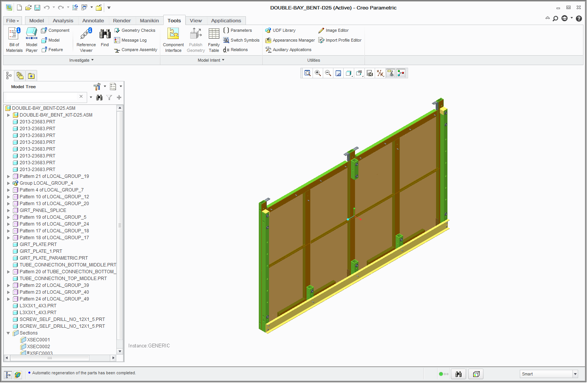Open the Message Log
The width and height of the screenshot is (588, 383).
tap(131, 40)
